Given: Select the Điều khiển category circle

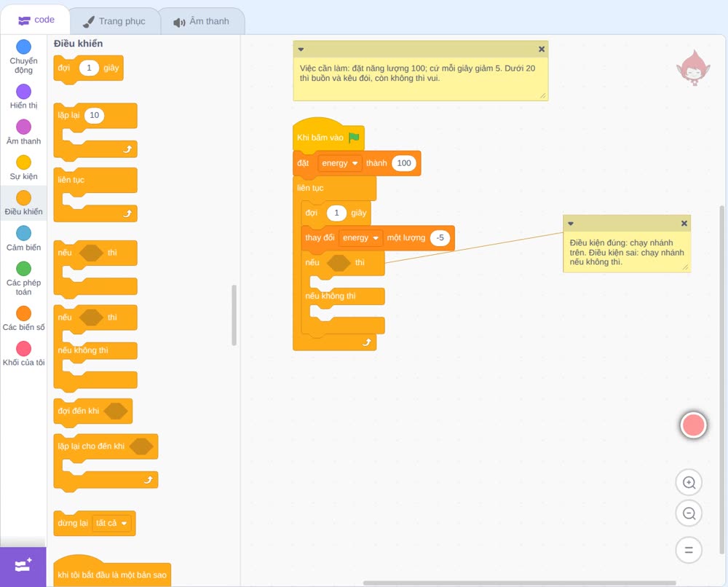Looking at the screenshot, I should coord(24,198).
